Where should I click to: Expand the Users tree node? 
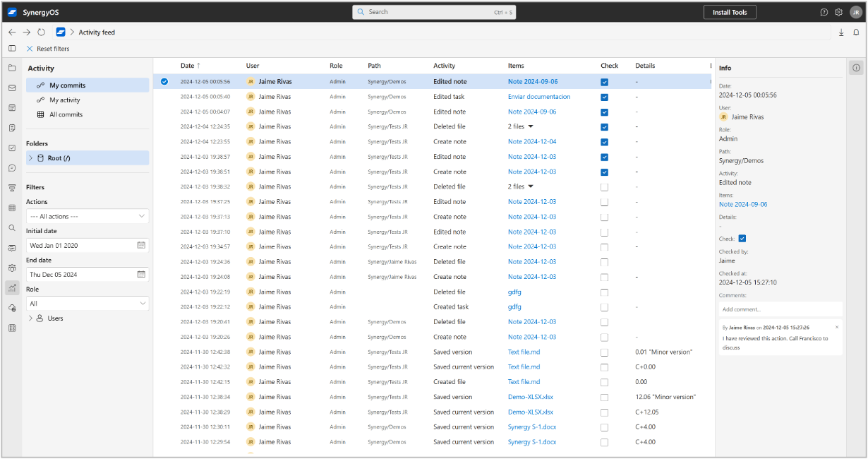[30, 318]
